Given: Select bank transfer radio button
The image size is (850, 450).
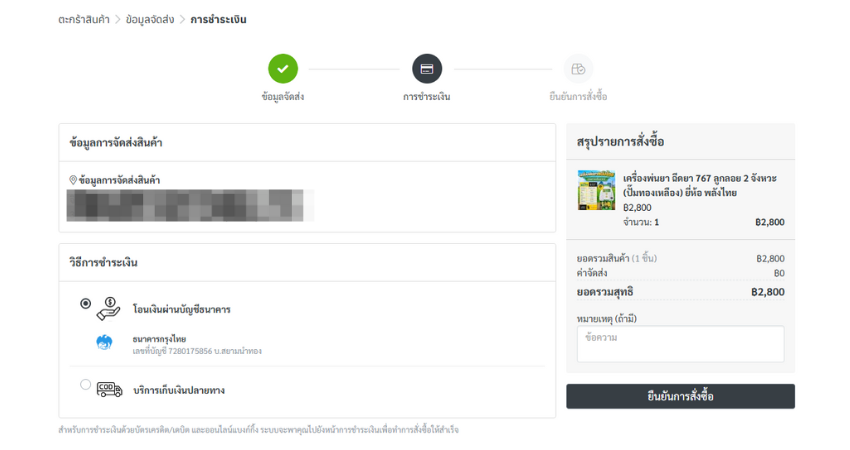Looking at the screenshot, I should pos(85,304).
